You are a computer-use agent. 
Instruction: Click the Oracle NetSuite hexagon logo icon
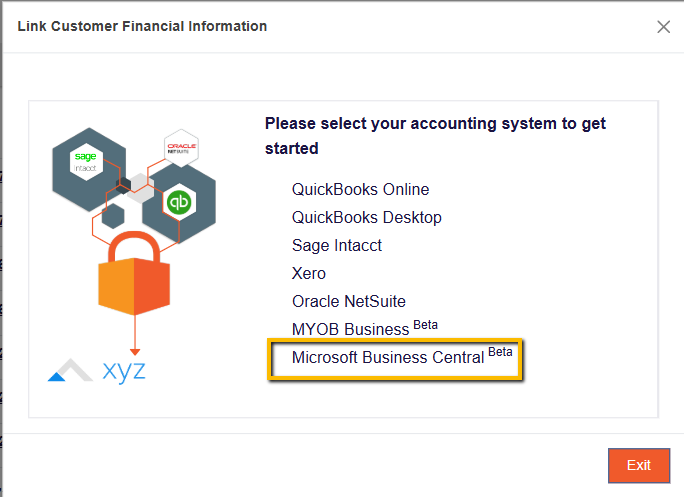point(181,148)
